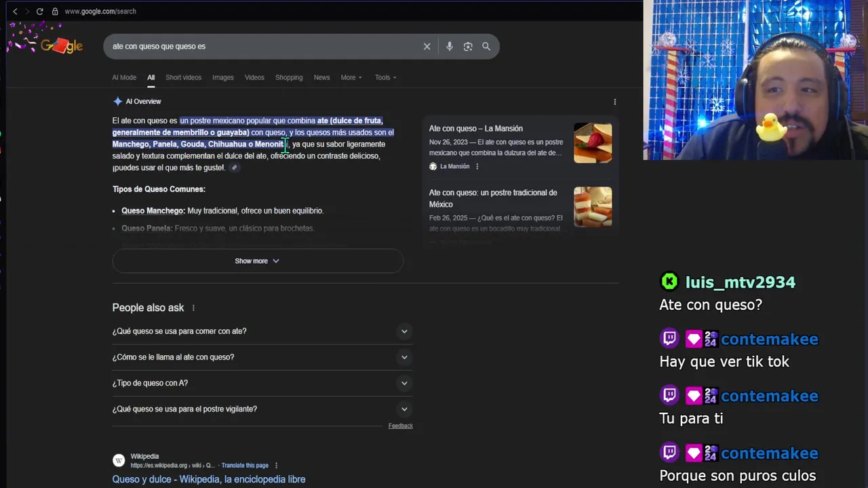Expand '¿Qué queso se usa para comer con ate?'
Screen dimensions: 868x488
(x=262, y=331)
